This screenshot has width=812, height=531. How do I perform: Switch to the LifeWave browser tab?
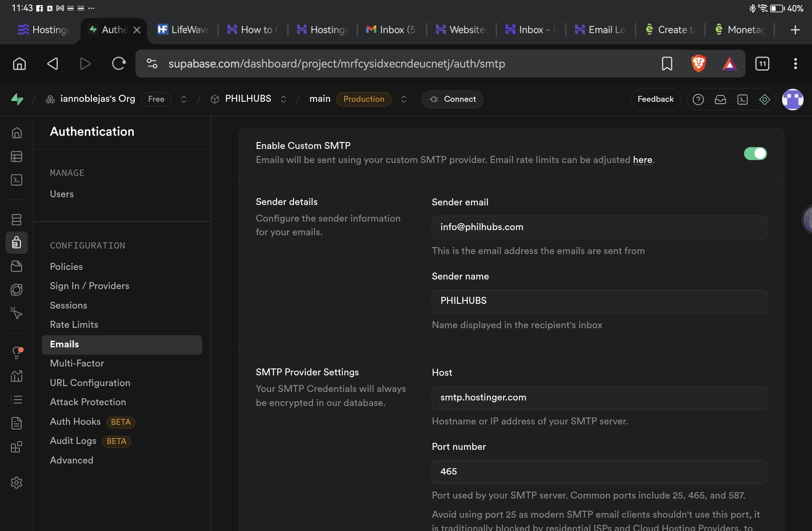(183, 29)
